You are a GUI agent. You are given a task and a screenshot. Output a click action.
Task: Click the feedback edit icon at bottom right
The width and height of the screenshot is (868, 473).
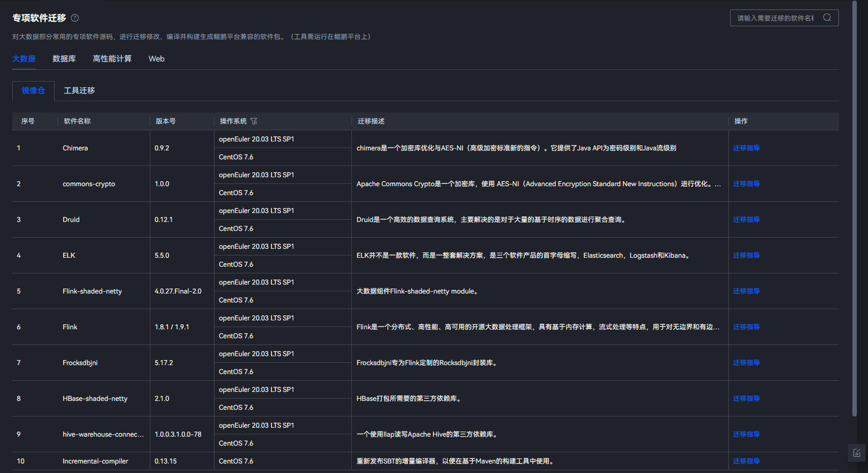pyautogui.click(x=857, y=453)
